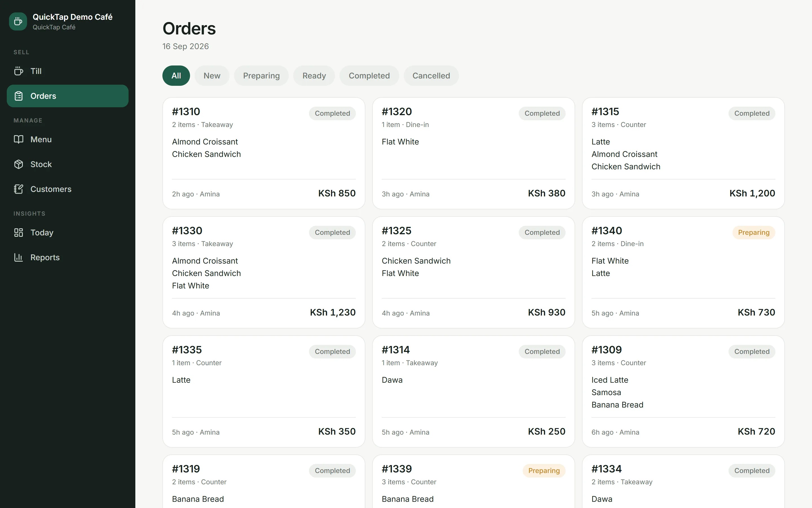
Task: Open order #1335
Action: [x=264, y=391]
